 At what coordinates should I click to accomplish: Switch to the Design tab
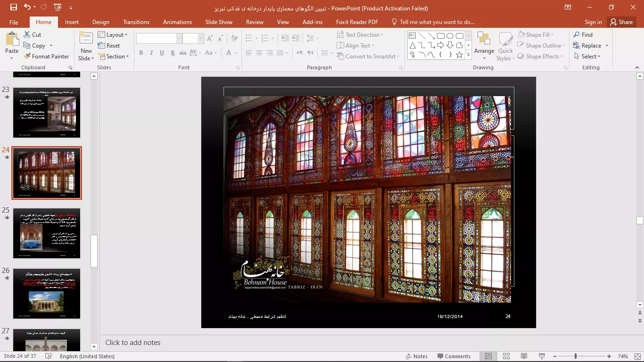101,22
